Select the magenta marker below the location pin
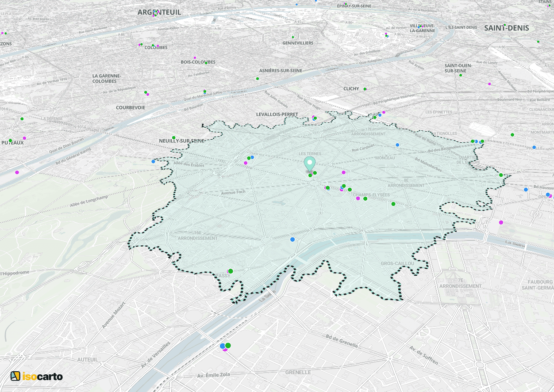The height and width of the screenshot is (392, 554). click(311, 174)
